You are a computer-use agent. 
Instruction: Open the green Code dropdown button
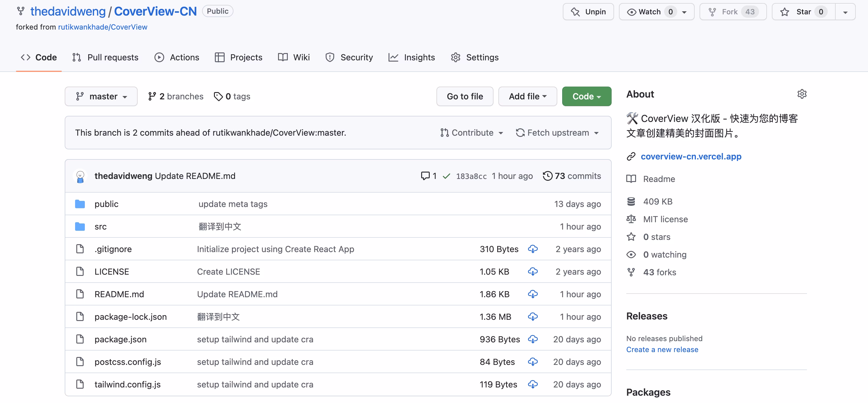[586, 96]
